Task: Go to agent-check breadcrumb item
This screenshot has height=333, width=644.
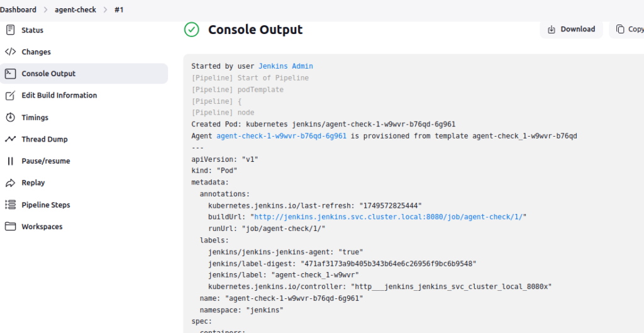Action: coord(75,9)
